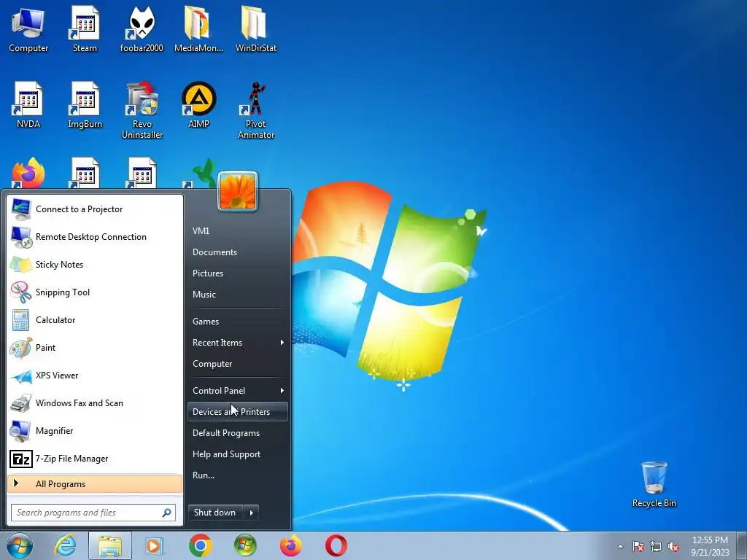Open the Recycle Bin
747x560 pixels.
point(654,485)
